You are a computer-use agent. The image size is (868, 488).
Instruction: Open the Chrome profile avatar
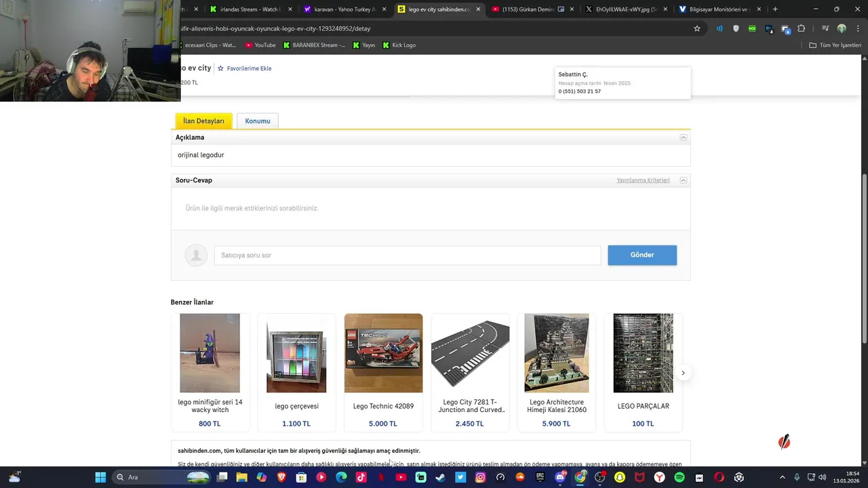click(x=842, y=28)
